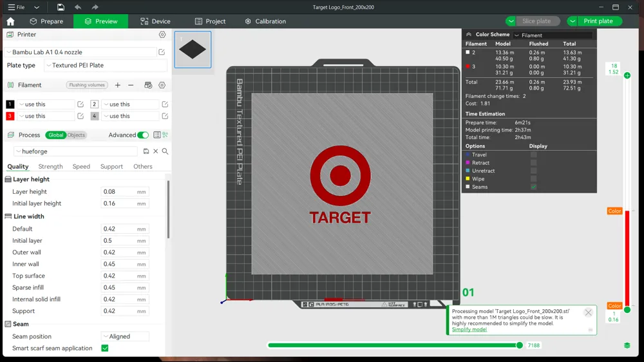
Task: Click the layers stack icon bottom right
Action: pyautogui.click(x=627, y=345)
